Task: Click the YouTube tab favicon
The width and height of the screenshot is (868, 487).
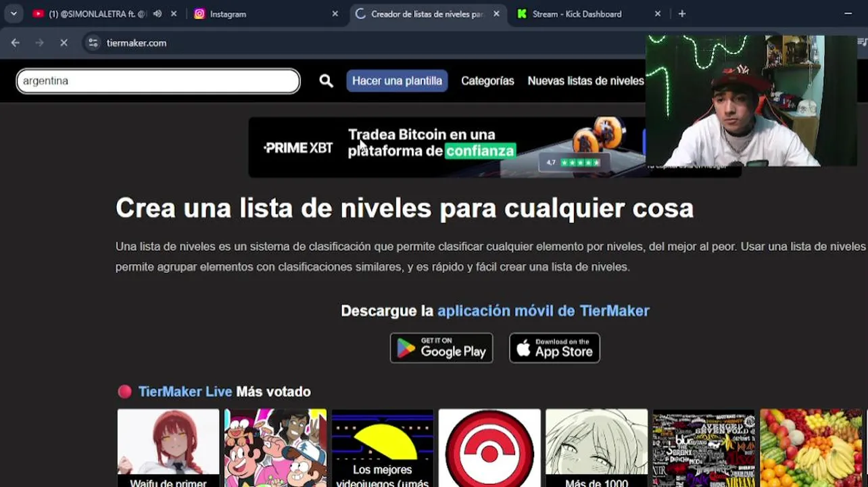Action: click(x=38, y=14)
